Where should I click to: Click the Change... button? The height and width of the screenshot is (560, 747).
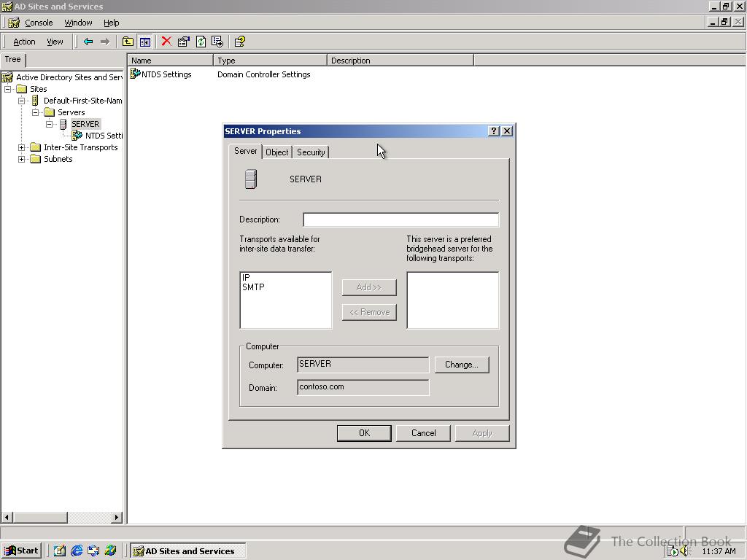pos(461,365)
